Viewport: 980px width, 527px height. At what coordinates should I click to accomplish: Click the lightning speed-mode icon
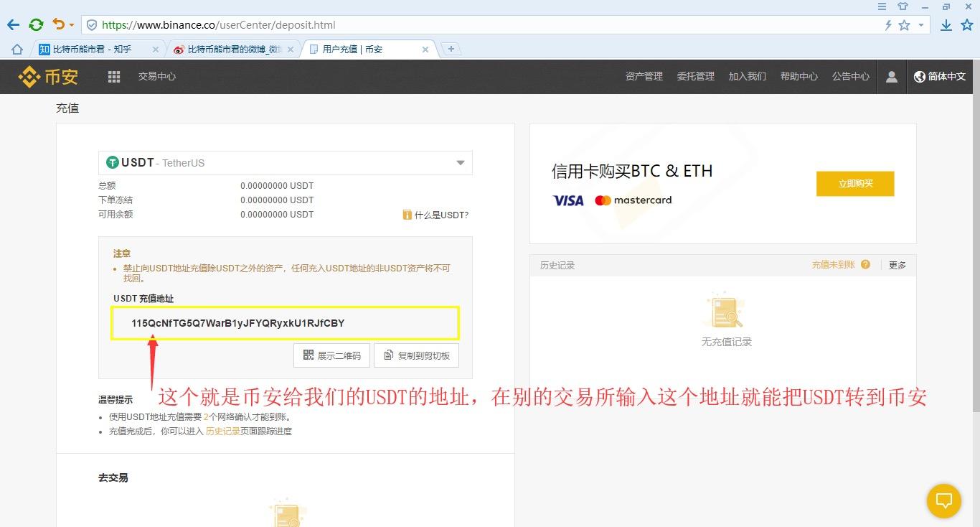coord(888,25)
